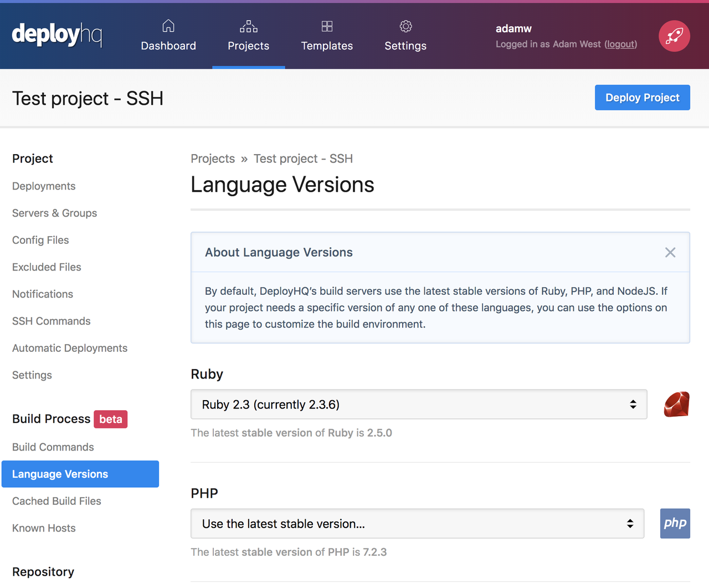The height and width of the screenshot is (588, 709).
Task: Click the PHP logo icon
Action: [675, 523]
